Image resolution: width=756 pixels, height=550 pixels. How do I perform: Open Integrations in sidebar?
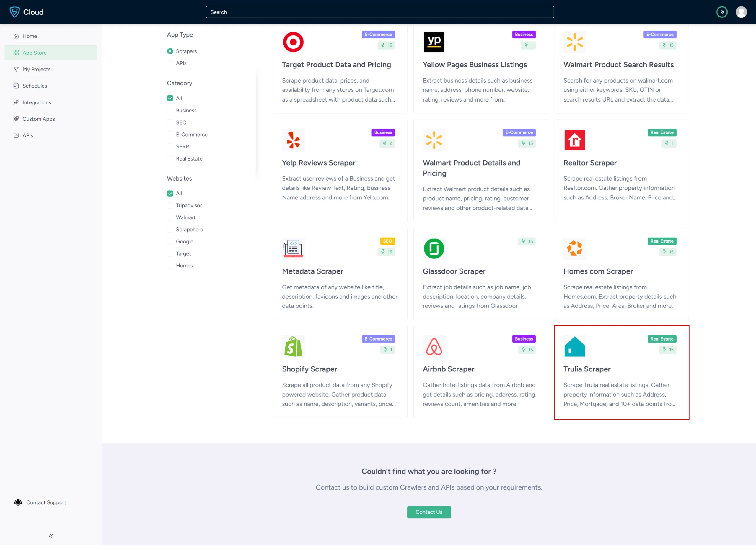click(51, 103)
